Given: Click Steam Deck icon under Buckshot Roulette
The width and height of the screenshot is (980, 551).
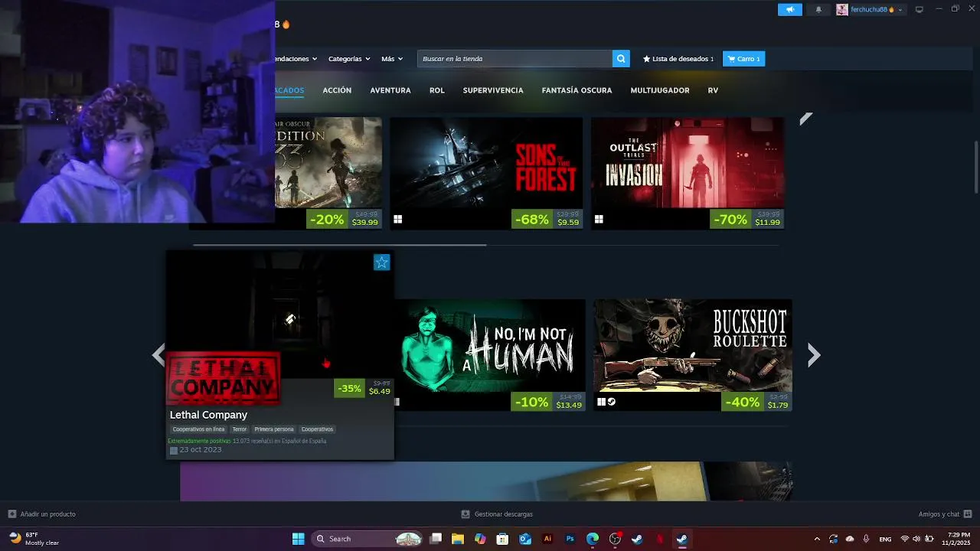Looking at the screenshot, I should pyautogui.click(x=612, y=402).
